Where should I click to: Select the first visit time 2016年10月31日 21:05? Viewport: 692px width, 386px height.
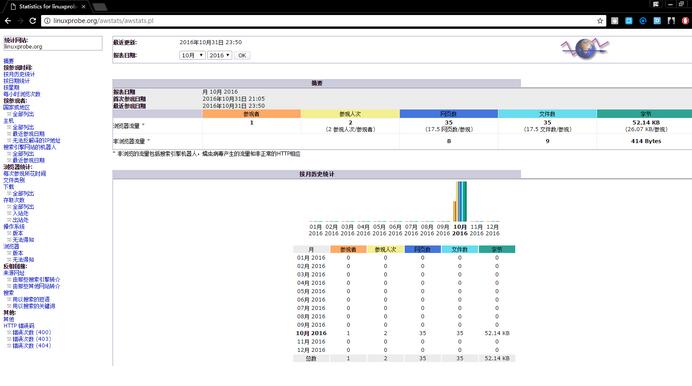(233, 99)
